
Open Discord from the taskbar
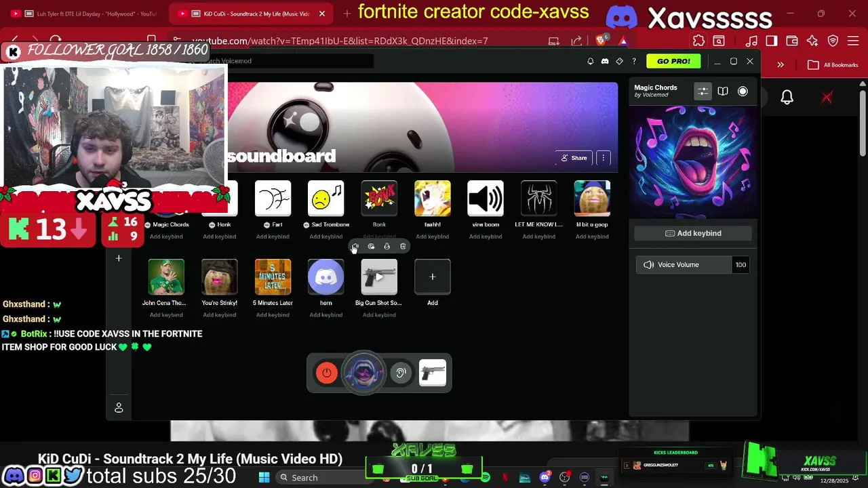(x=545, y=478)
